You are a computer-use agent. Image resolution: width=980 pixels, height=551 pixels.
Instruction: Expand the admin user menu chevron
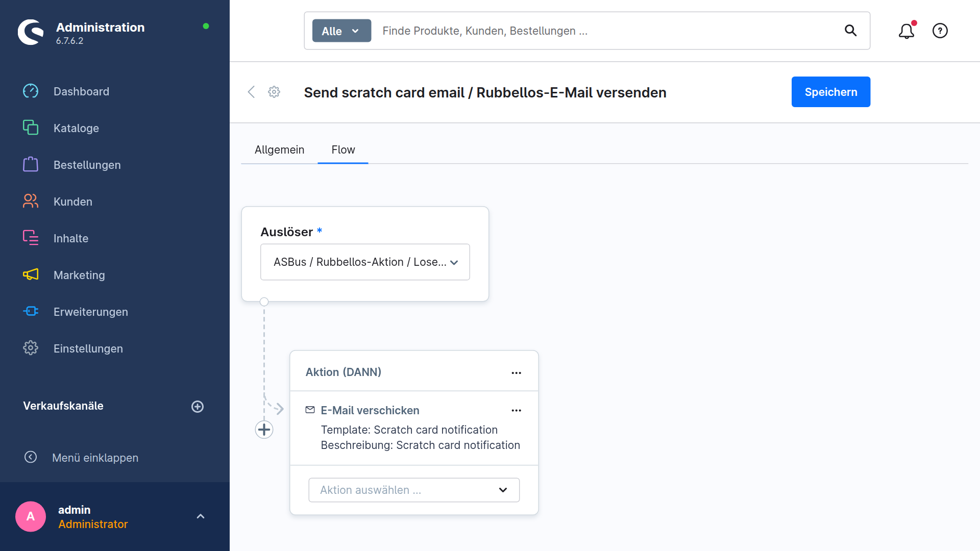201,516
